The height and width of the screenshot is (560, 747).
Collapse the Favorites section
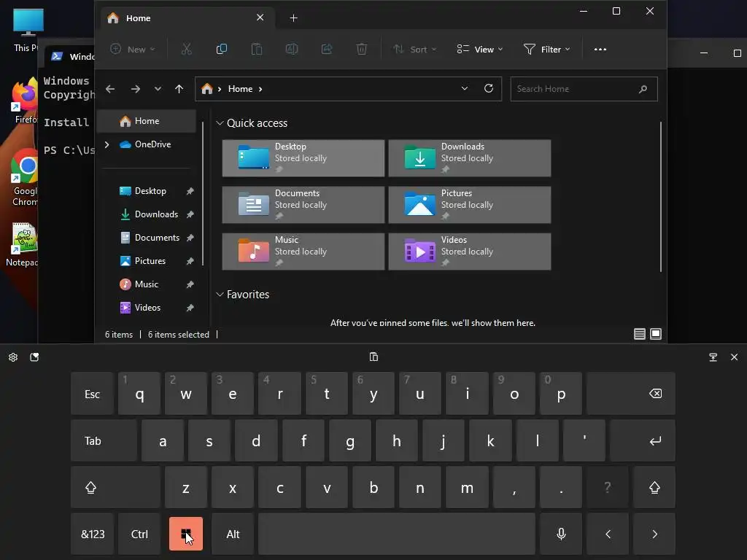coord(220,295)
